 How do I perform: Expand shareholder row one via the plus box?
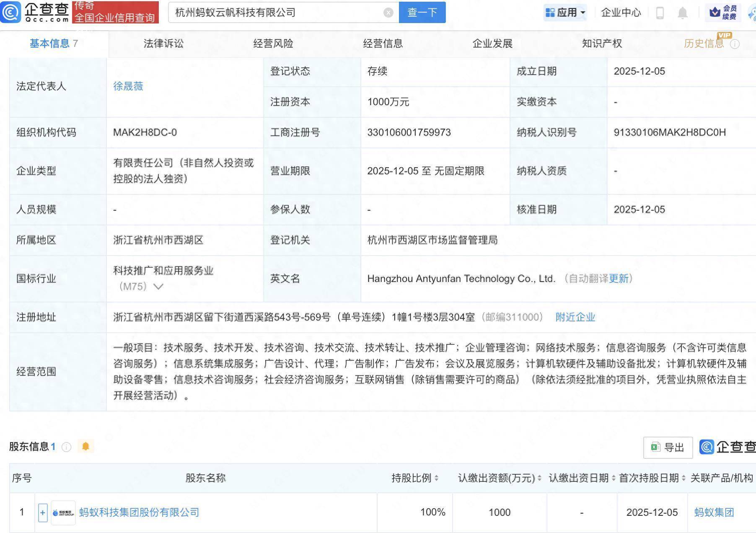click(42, 512)
